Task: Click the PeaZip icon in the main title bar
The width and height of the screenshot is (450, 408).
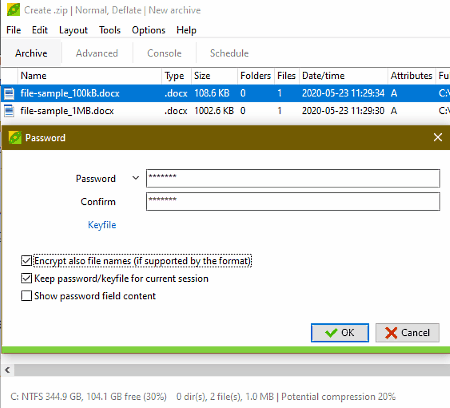Action: 13,10
